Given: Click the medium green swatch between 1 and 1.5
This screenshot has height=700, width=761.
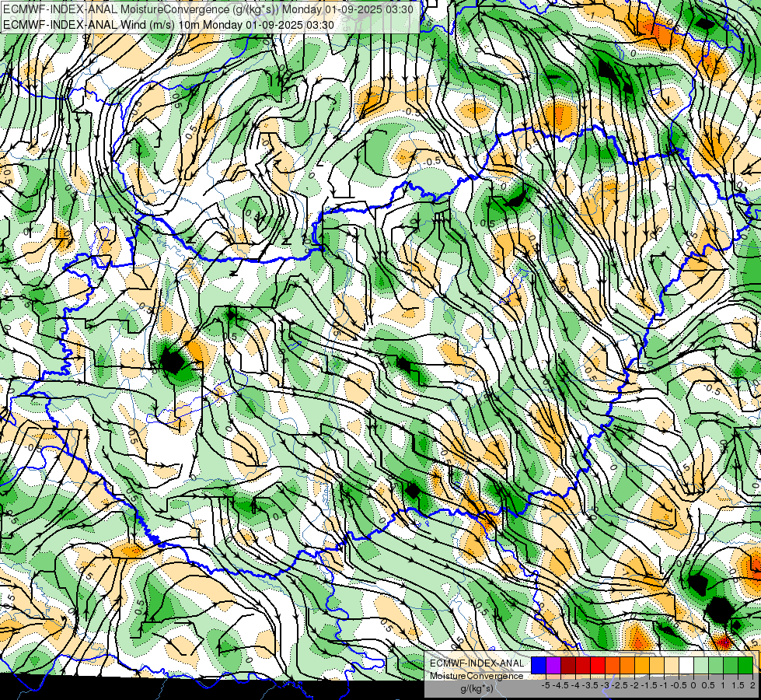Looking at the screenshot, I should (731, 665).
